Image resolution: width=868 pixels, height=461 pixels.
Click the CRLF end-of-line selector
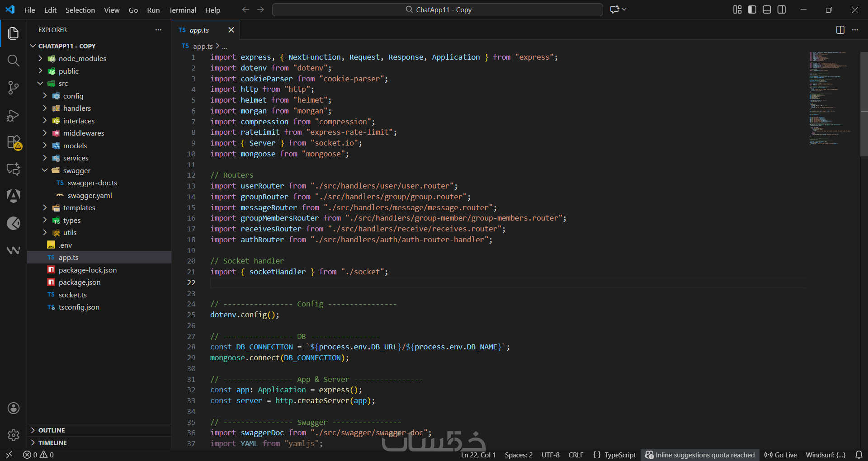coord(576,455)
